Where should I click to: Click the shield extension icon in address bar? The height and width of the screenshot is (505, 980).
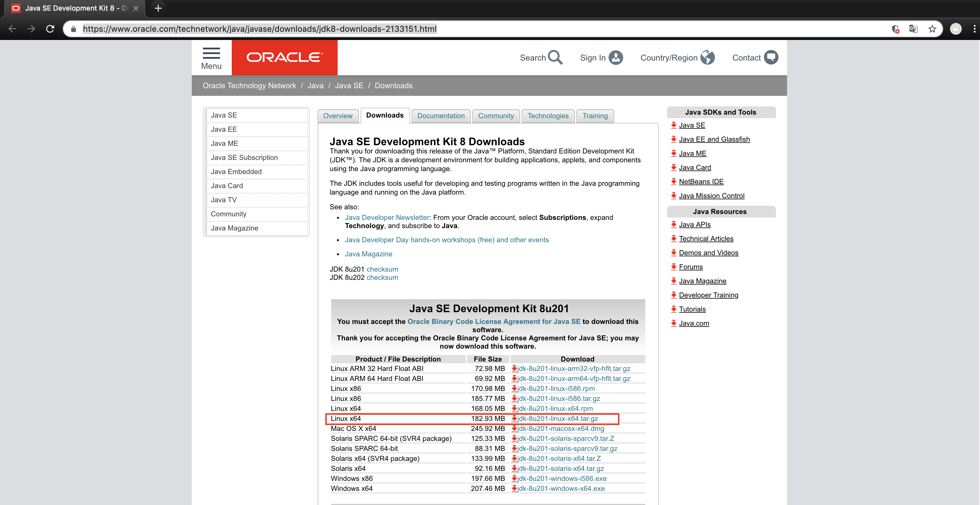click(895, 29)
